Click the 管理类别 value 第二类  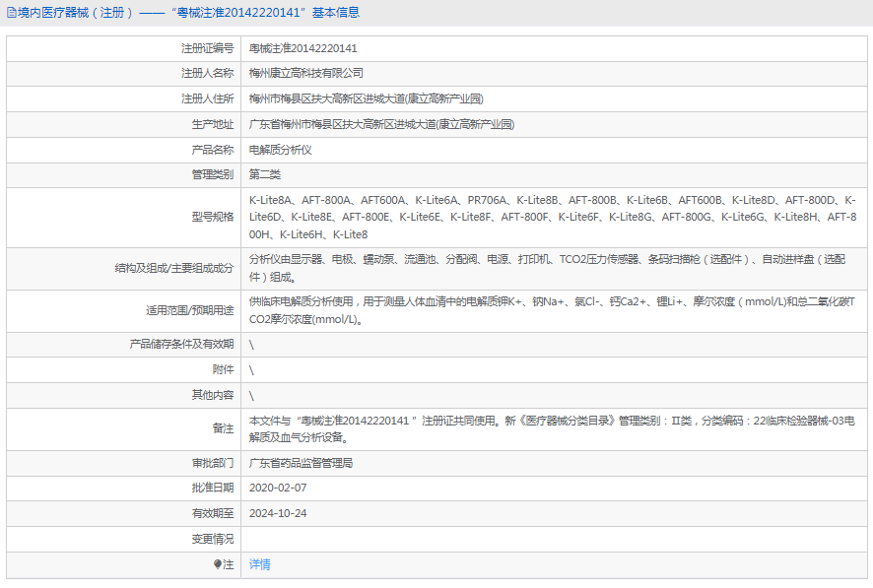[266, 174]
